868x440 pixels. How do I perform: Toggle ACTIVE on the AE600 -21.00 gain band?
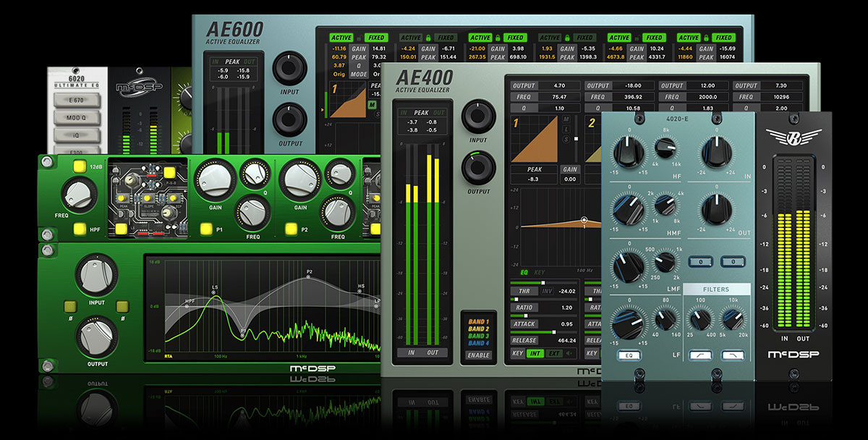(480, 38)
